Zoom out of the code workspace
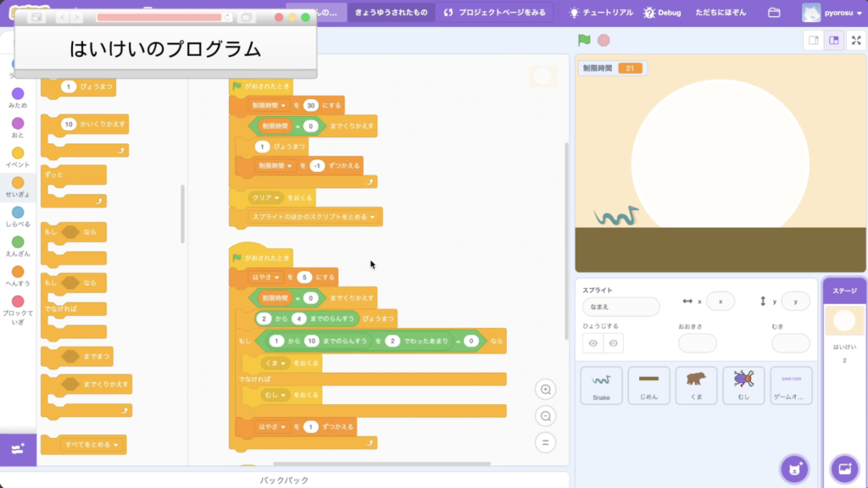The image size is (868, 488). click(546, 416)
